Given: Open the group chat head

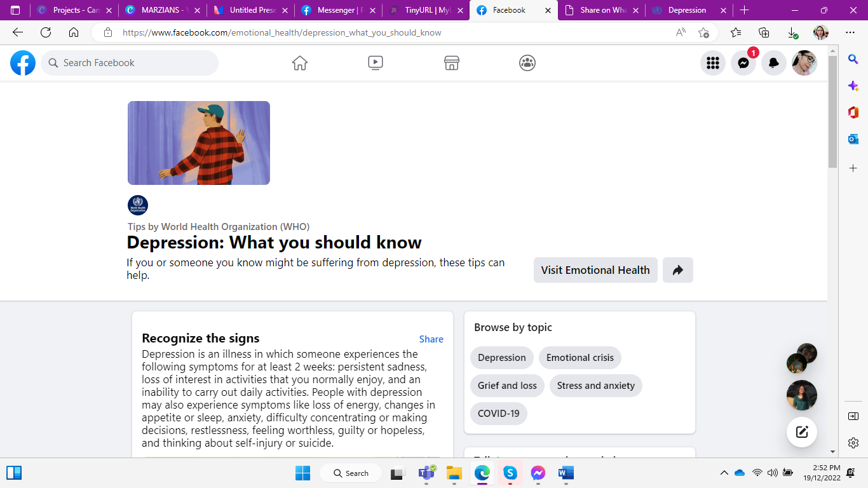Looking at the screenshot, I should pyautogui.click(x=802, y=358).
